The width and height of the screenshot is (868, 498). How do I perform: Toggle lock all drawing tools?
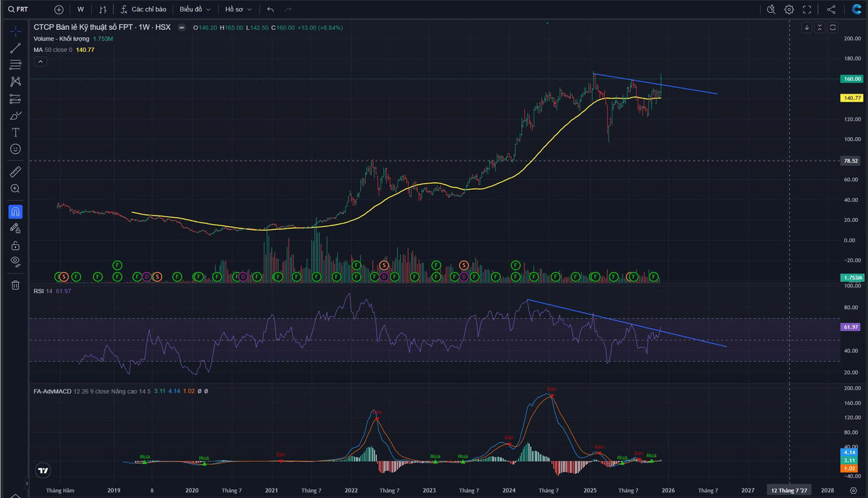click(x=15, y=245)
